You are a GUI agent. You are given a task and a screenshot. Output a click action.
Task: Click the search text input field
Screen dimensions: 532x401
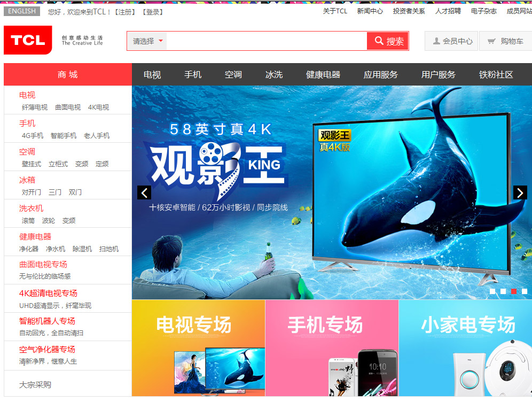(x=267, y=41)
